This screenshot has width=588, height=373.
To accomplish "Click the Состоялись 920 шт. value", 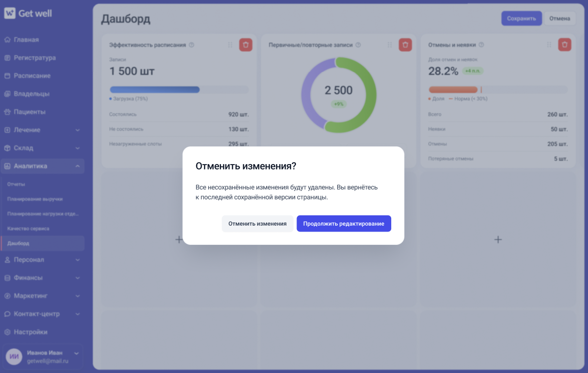I will click(x=238, y=114).
